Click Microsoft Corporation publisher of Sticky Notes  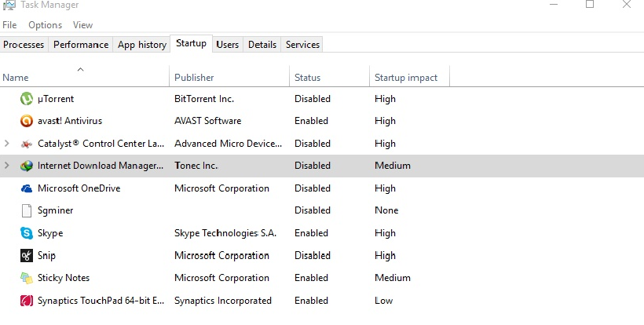point(221,278)
